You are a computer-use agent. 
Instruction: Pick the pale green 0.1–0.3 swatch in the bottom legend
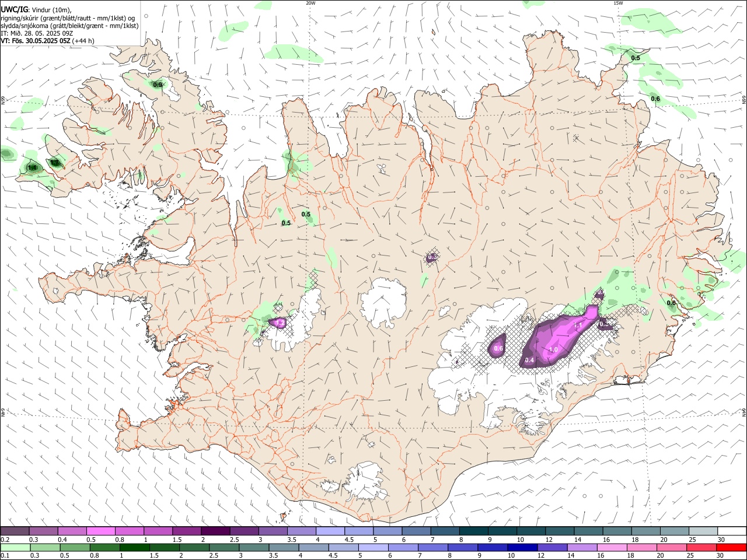click(15, 547)
